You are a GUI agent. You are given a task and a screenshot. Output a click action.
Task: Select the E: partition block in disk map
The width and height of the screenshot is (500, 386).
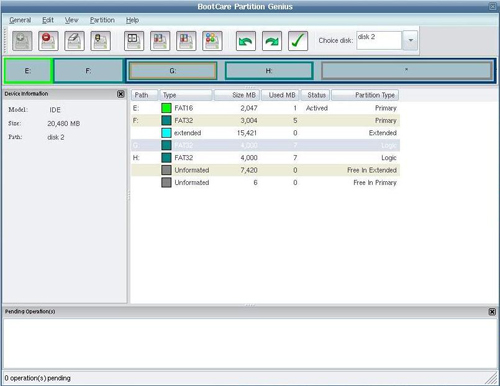pos(28,71)
